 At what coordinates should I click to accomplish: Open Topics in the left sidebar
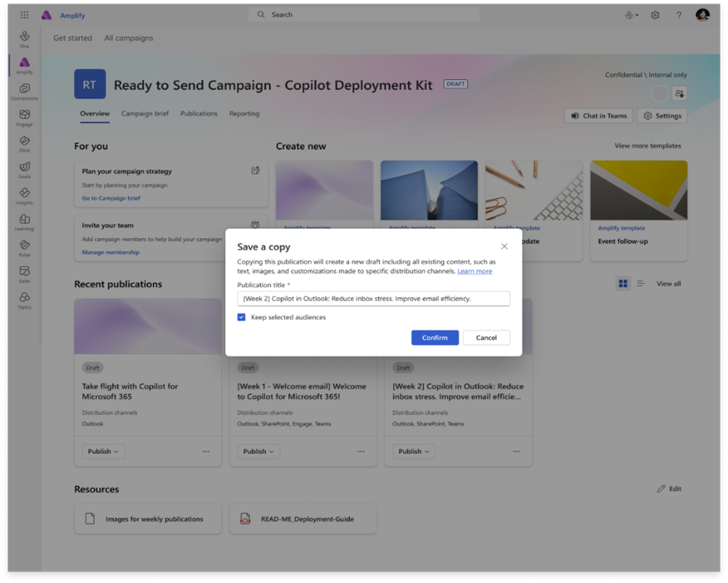pyautogui.click(x=25, y=300)
